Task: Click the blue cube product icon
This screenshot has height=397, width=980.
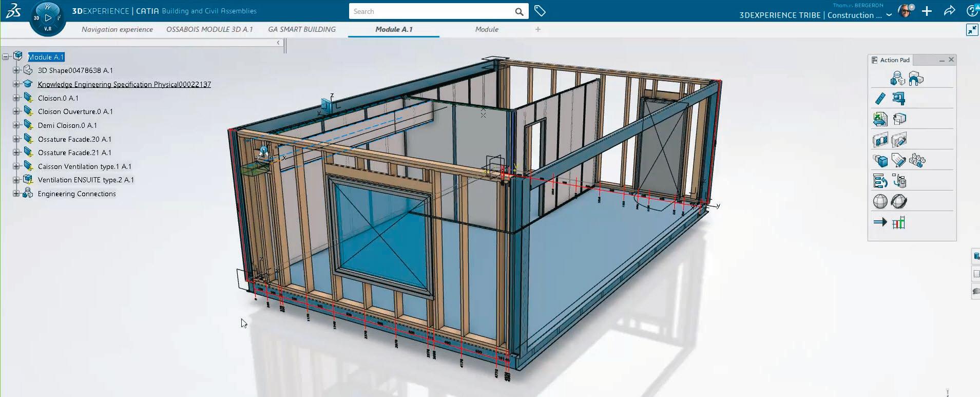Action: (880, 161)
